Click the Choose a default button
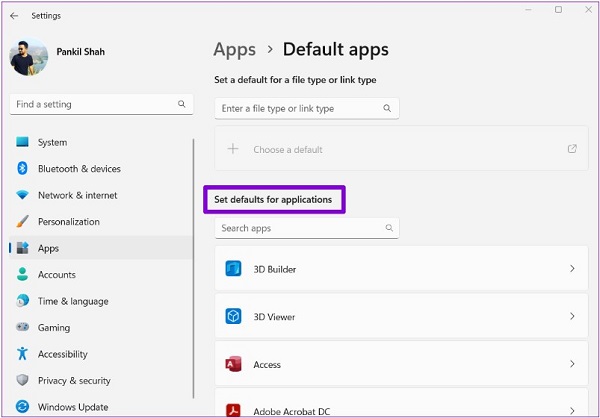 point(401,149)
